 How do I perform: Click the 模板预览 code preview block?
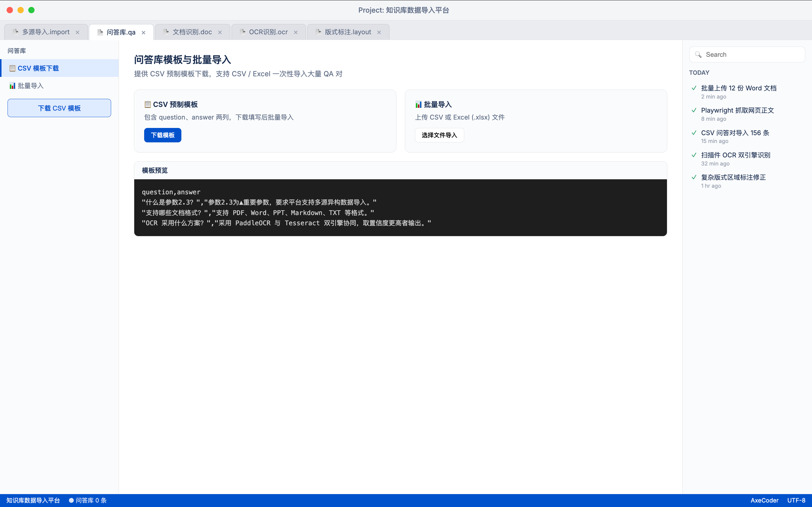(x=400, y=208)
